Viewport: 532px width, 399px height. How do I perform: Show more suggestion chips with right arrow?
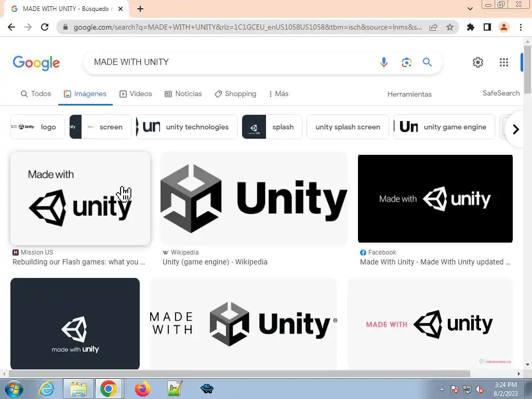(515, 129)
